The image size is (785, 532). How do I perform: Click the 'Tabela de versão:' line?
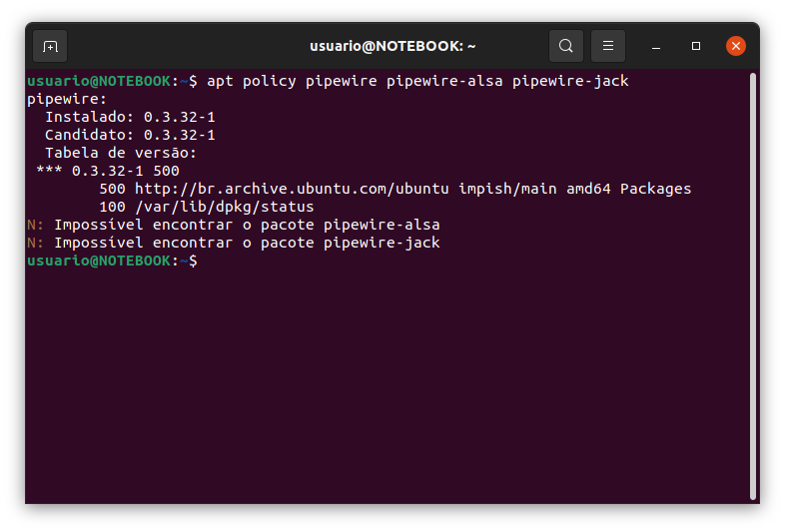pos(121,153)
